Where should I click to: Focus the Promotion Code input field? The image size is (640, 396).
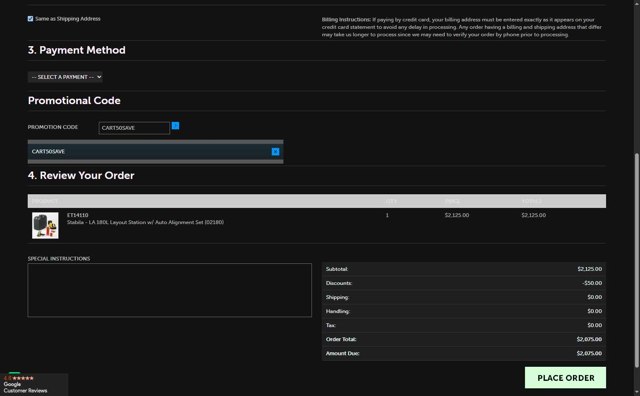[134, 128]
